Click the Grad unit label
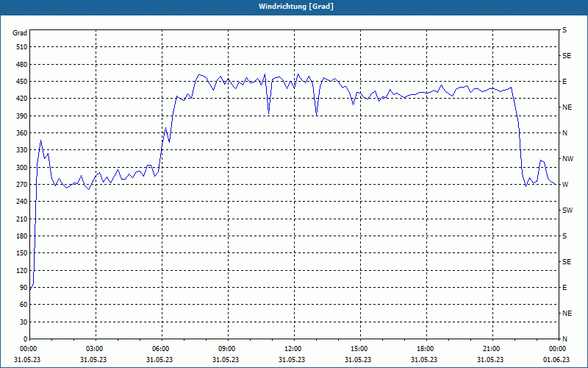Image resolution: width=588 pixels, height=368 pixels. tap(20, 33)
